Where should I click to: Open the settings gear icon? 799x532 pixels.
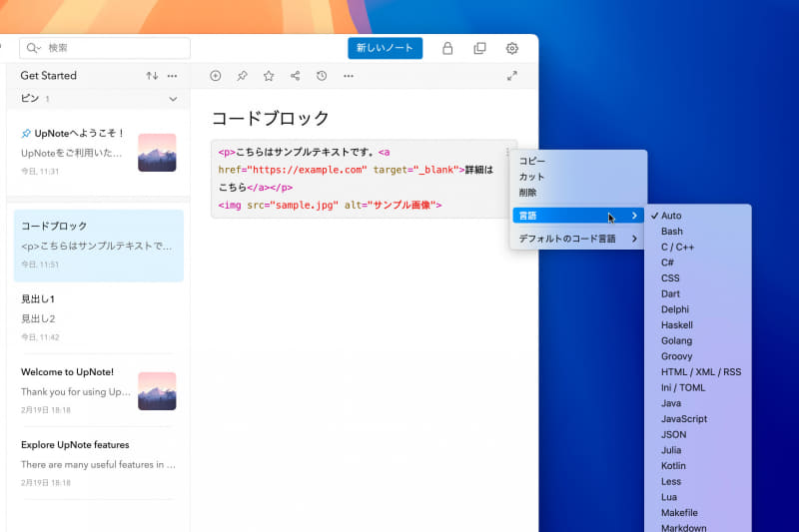[512, 48]
